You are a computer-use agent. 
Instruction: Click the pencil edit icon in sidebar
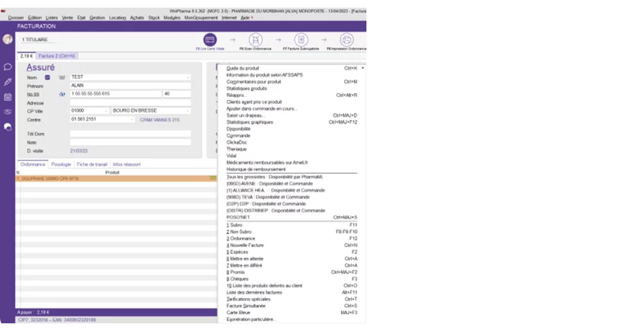point(8,82)
